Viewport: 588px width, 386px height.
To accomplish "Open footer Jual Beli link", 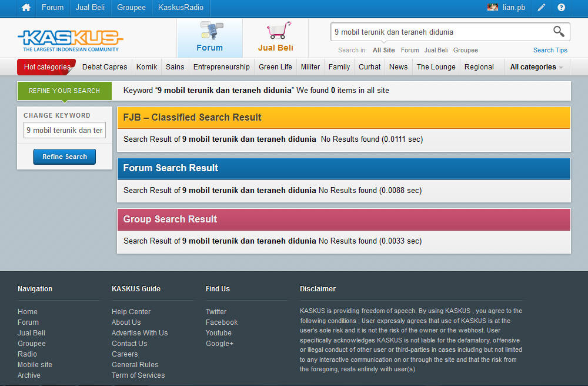I will [x=31, y=332].
